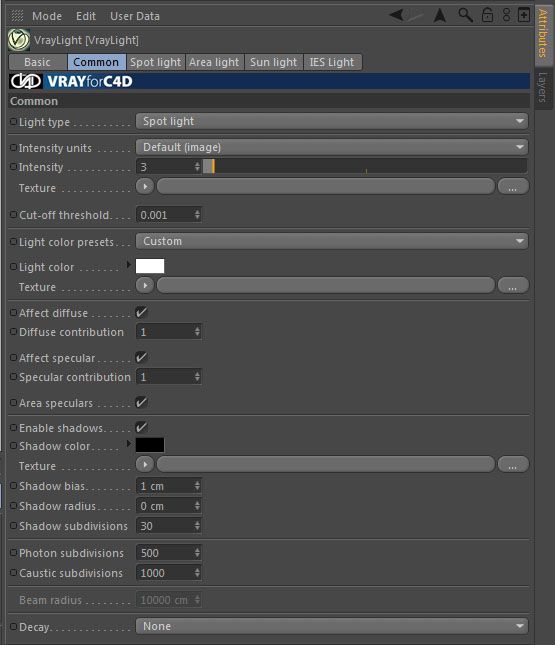Click the Diffuse contribution stepper arrows

197,332
